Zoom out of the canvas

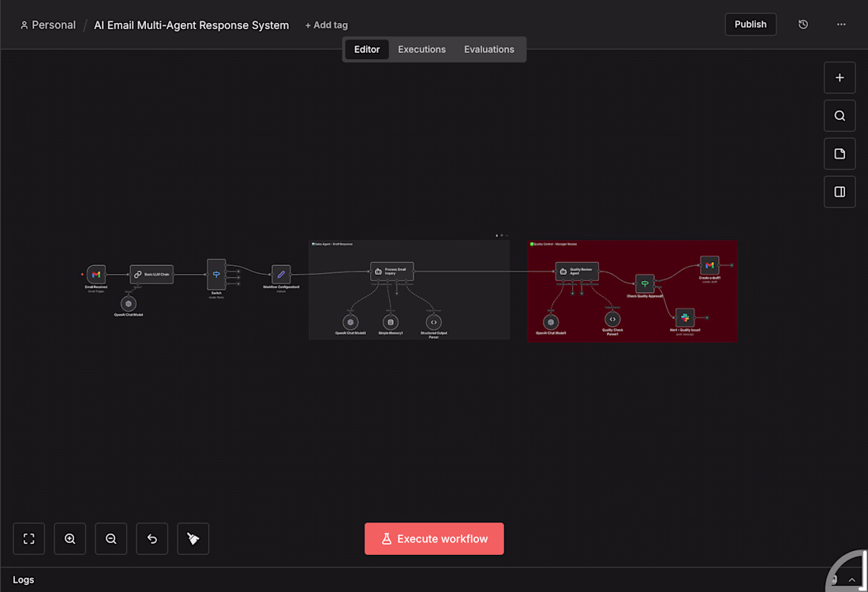click(110, 539)
